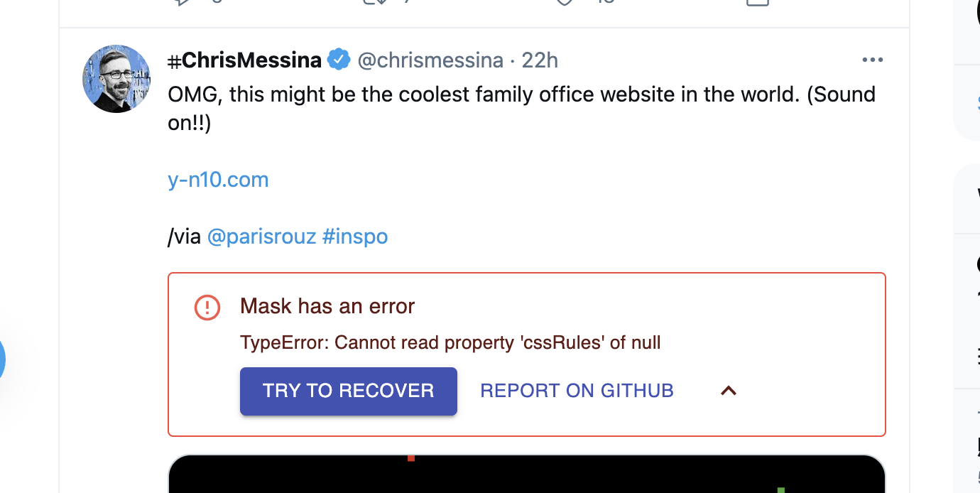Click Chris Messina's profile picture
This screenshot has height=493, width=980.
coord(116,79)
